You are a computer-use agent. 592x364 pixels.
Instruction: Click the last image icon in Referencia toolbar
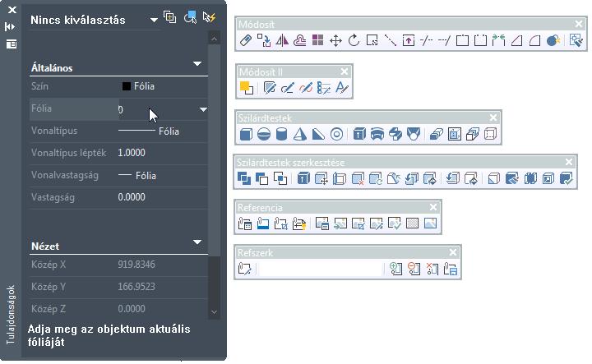point(430,223)
